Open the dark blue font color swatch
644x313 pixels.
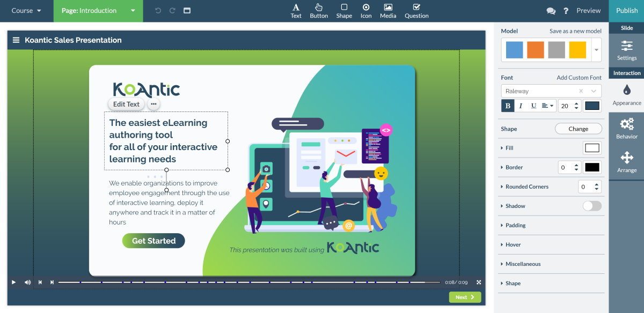(x=592, y=106)
